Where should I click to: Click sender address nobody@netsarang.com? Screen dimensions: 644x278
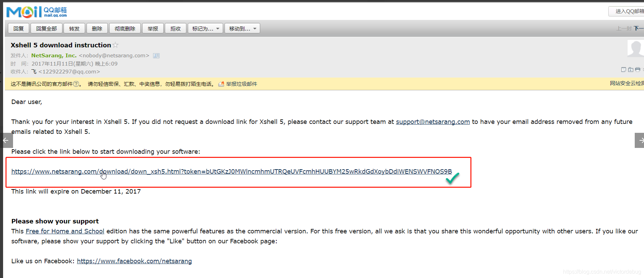114,56
